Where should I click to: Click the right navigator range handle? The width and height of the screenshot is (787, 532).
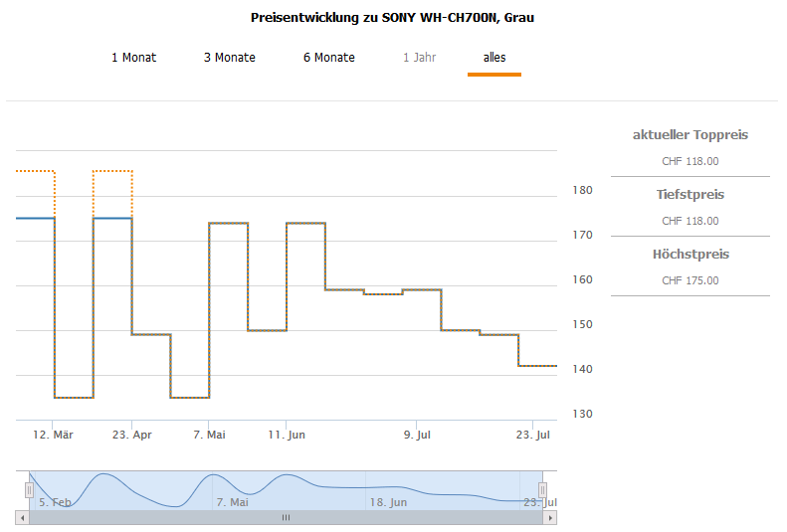pyautogui.click(x=542, y=489)
